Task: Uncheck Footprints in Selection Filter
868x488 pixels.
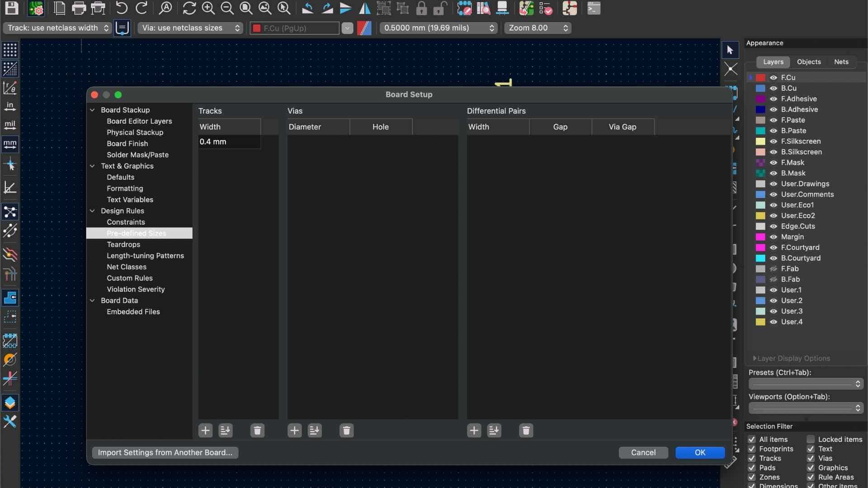Action: 752,449
